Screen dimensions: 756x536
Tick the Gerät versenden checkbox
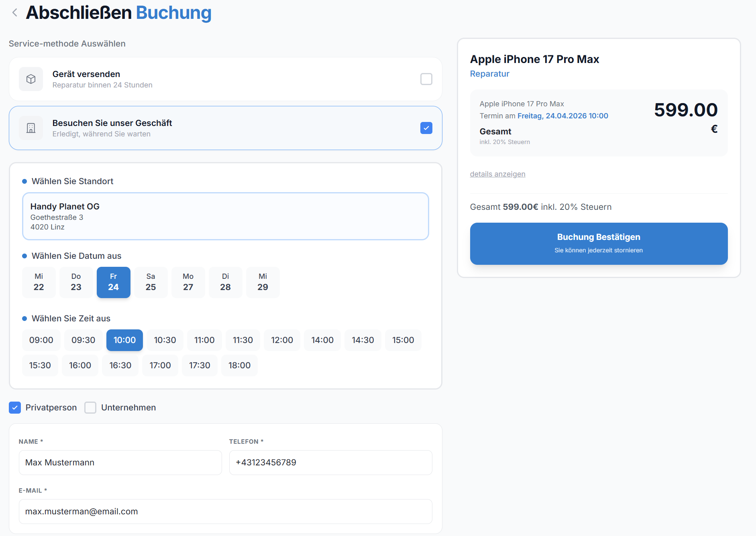click(426, 79)
